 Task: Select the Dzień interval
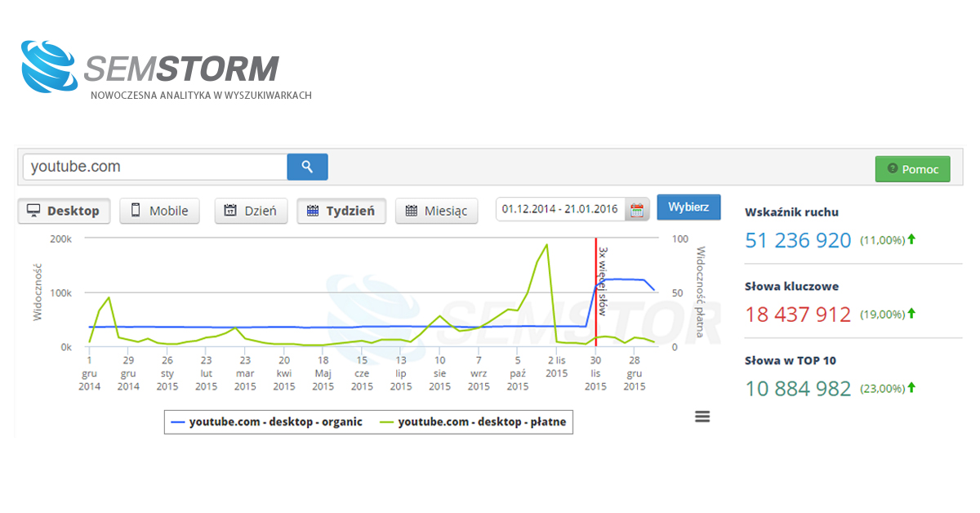pos(250,211)
